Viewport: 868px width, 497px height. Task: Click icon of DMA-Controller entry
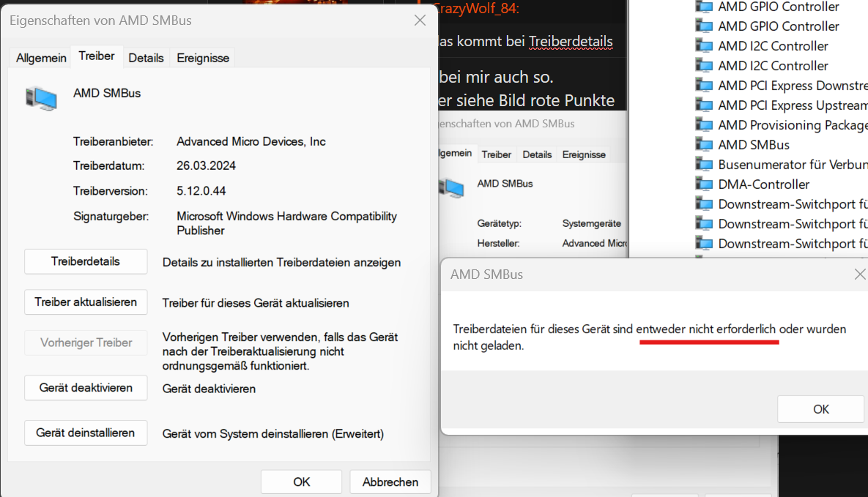(704, 184)
